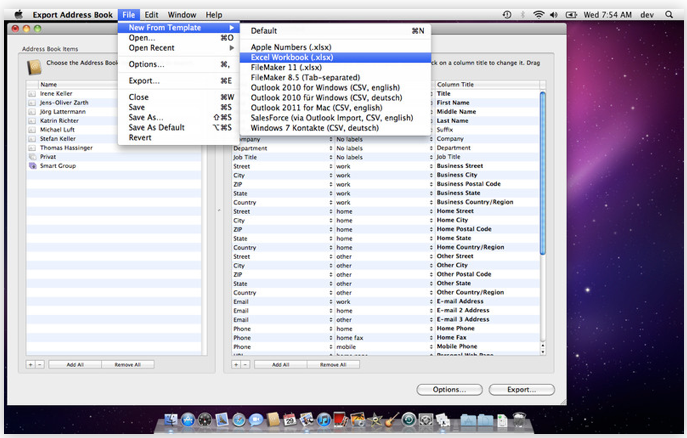Open Finder from the Dock

click(171, 420)
